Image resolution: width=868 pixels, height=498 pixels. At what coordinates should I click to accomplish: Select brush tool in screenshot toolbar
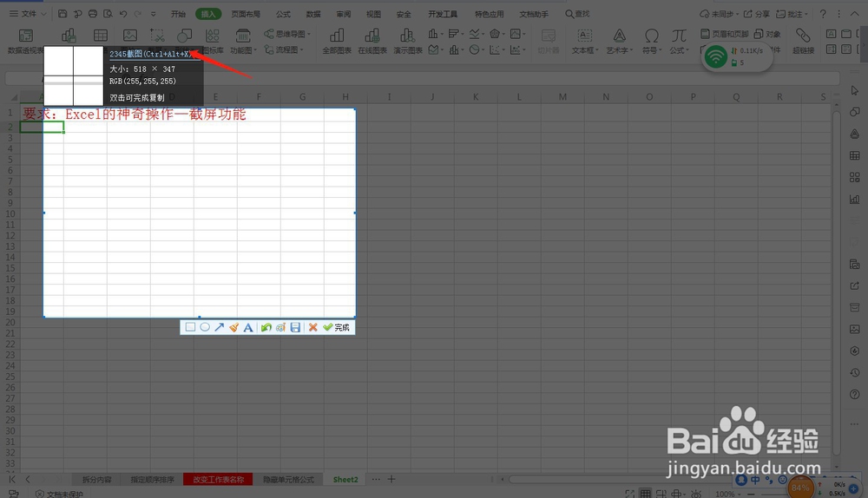(233, 327)
